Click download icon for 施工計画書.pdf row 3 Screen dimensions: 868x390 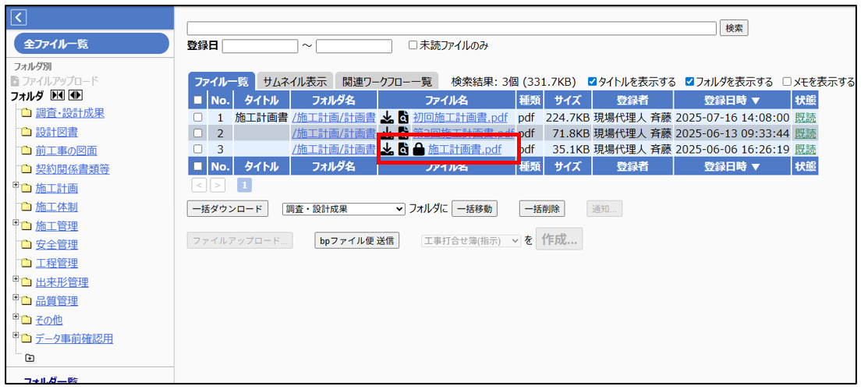(x=387, y=149)
